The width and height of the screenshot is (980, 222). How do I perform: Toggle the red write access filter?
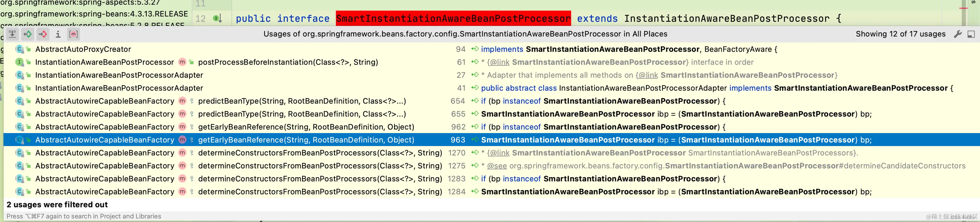42,34
